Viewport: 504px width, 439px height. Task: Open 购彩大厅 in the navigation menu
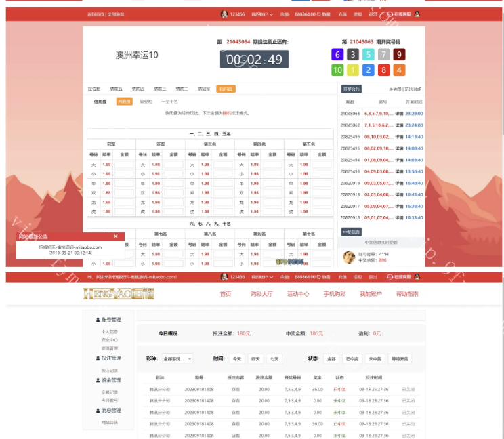tap(260, 294)
